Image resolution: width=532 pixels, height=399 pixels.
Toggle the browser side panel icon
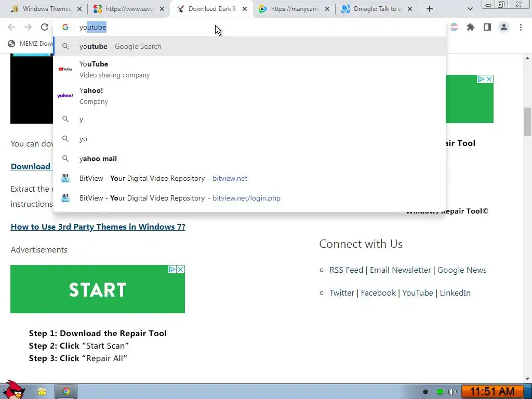tap(487, 27)
